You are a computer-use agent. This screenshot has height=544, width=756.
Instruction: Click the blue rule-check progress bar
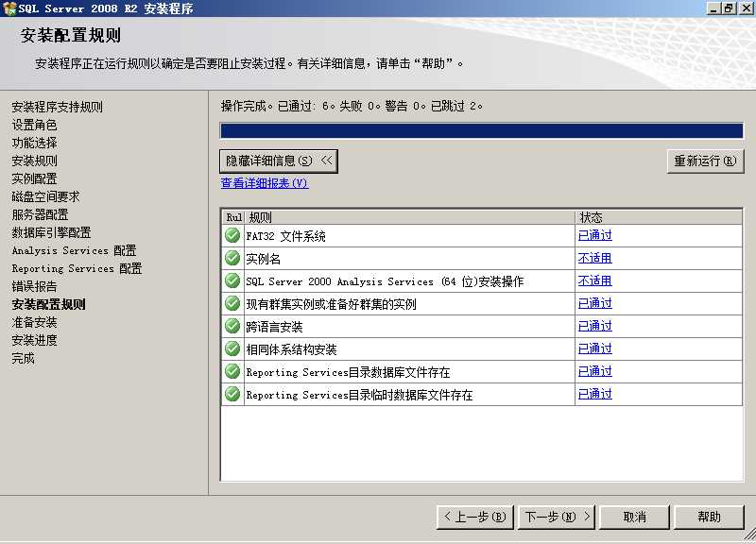(x=481, y=130)
